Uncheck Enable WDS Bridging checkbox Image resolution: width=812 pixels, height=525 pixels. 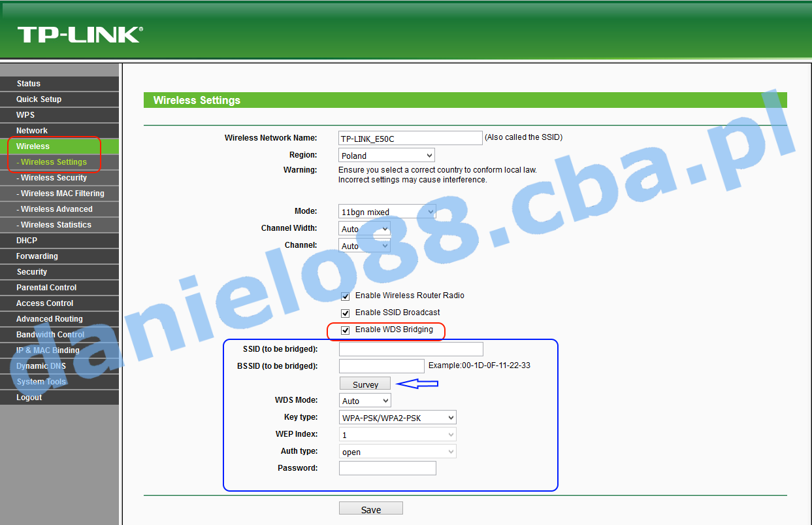pos(346,330)
